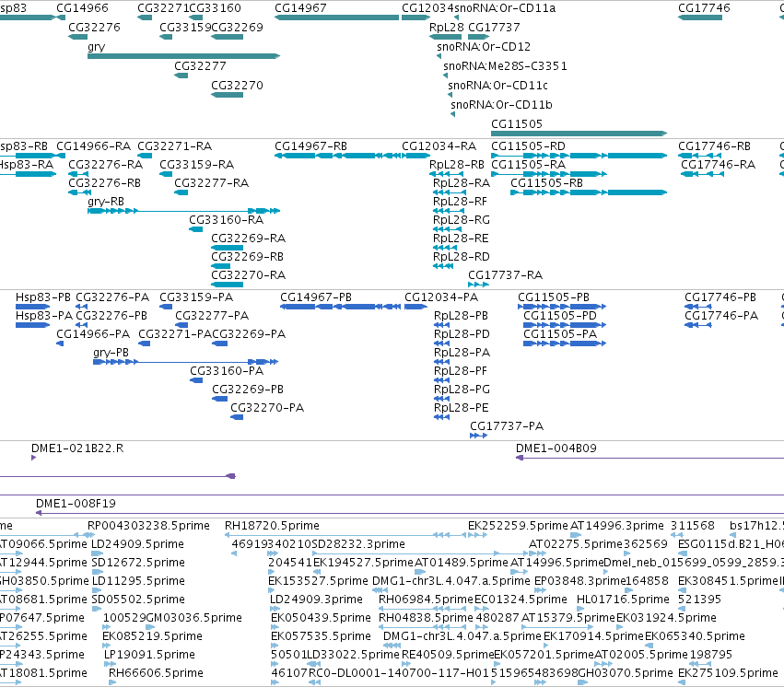Image resolution: width=784 pixels, height=687 pixels.
Task: Select EST EK057535.5prime
Action: pyautogui.click(x=321, y=636)
